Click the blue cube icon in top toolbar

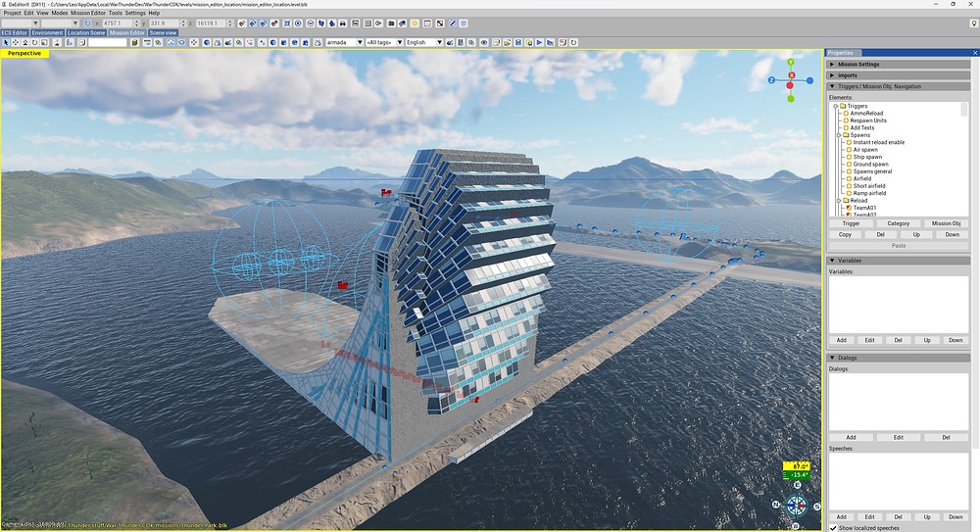click(x=464, y=24)
